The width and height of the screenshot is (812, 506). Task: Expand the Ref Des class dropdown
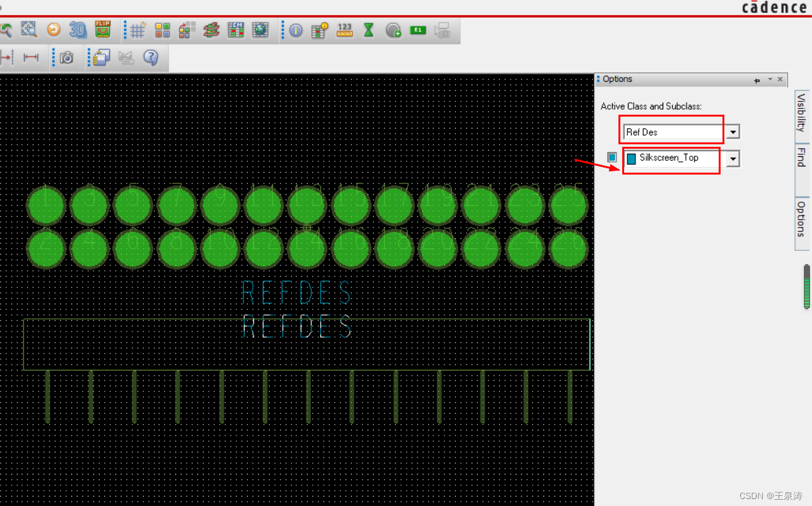[x=733, y=132]
